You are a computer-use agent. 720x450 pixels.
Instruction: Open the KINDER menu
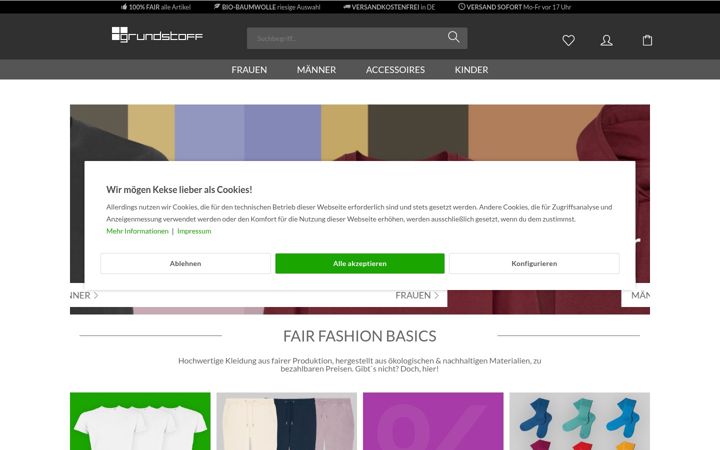click(x=472, y=70)
